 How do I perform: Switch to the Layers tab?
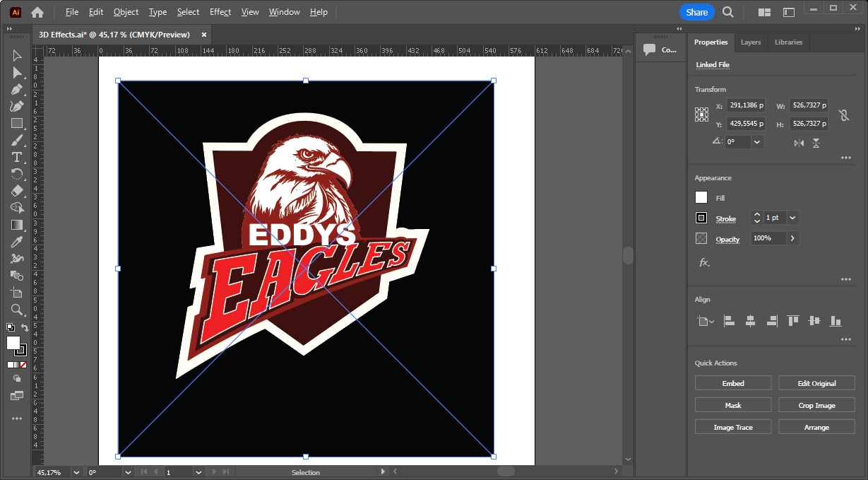coord(751,42)
